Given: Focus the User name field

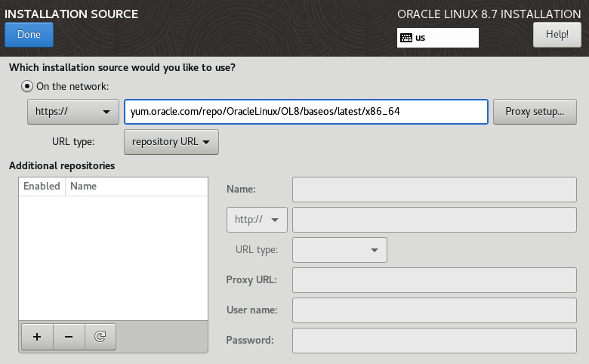Looking at the screenshot, I should point(434,310).
